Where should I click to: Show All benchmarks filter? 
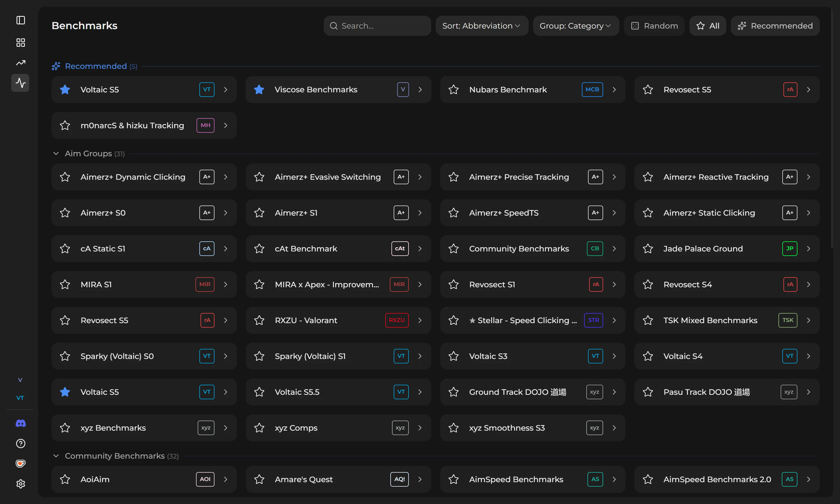[708, 26]
